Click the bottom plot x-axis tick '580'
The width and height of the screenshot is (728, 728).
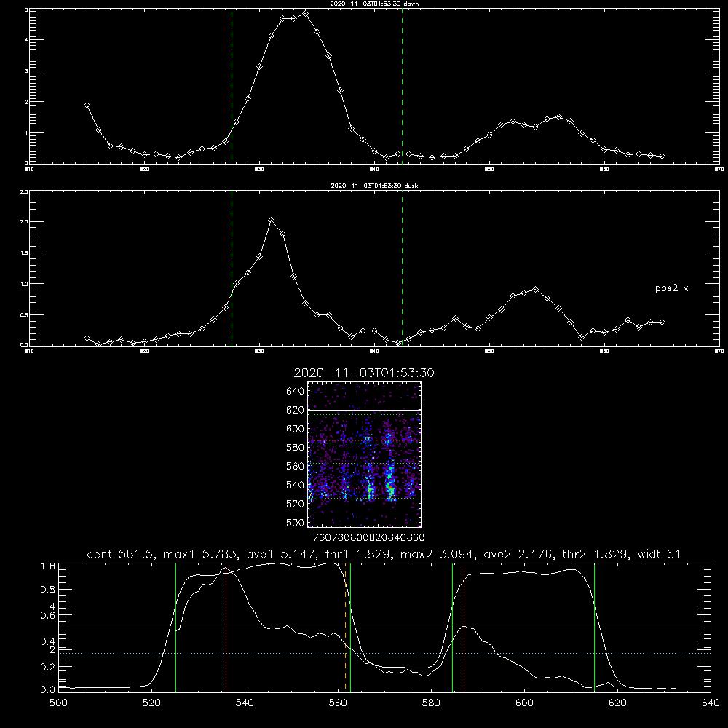coord(431,703)
